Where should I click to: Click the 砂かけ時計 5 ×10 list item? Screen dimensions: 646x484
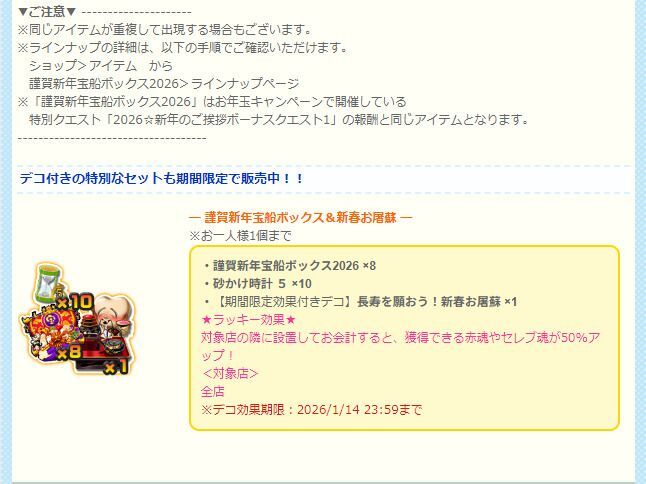tap(257, 284)
